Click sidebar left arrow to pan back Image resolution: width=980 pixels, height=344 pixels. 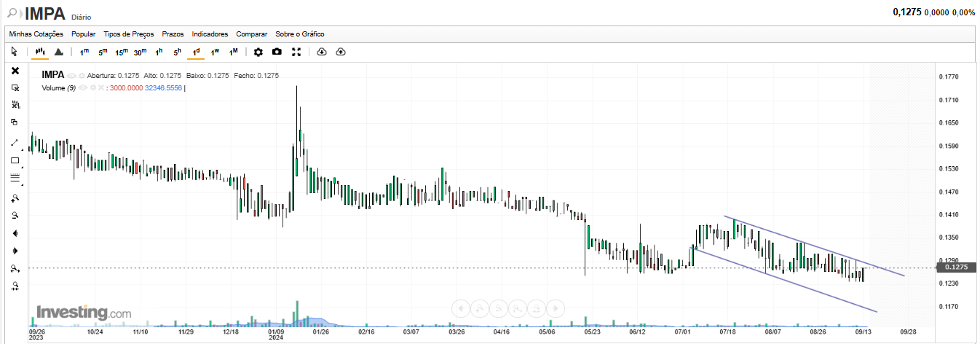(x=15, y=233)
